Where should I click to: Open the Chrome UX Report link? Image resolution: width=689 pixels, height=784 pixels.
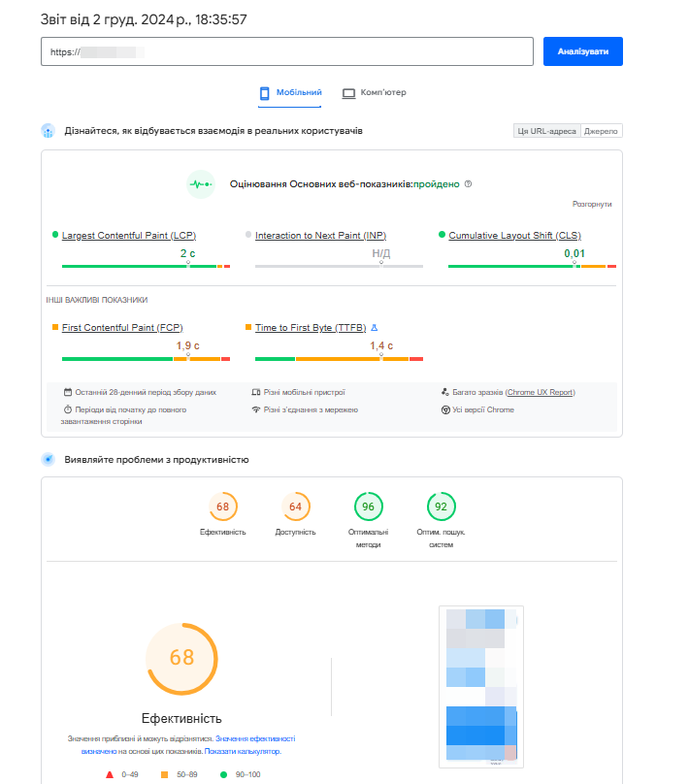(x=541, y=392)
